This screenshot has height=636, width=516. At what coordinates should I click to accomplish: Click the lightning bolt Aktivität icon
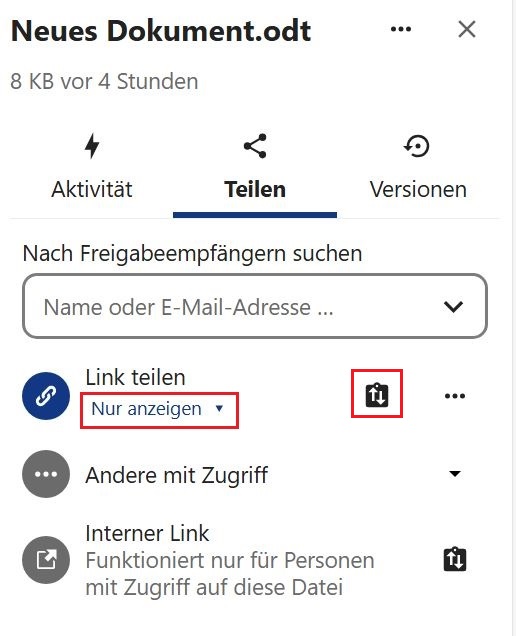(x=92, y=146)
